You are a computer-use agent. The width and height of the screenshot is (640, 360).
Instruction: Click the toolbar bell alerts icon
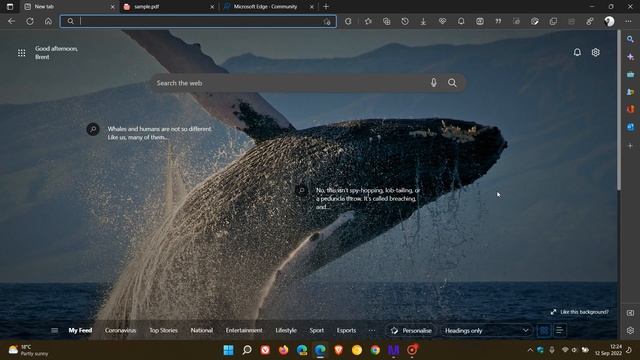click(x=461, y=21)
